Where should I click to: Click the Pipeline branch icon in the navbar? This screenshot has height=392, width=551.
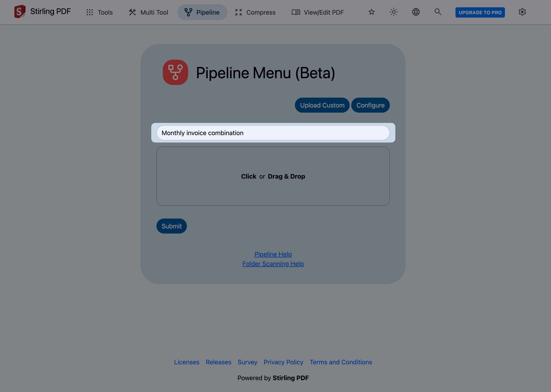(x=188, y=12)
